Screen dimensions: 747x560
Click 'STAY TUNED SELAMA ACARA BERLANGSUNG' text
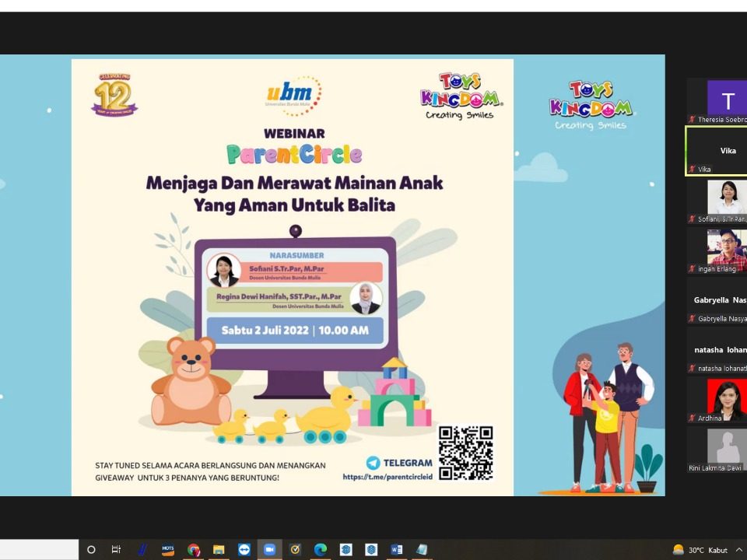(210, 465)
